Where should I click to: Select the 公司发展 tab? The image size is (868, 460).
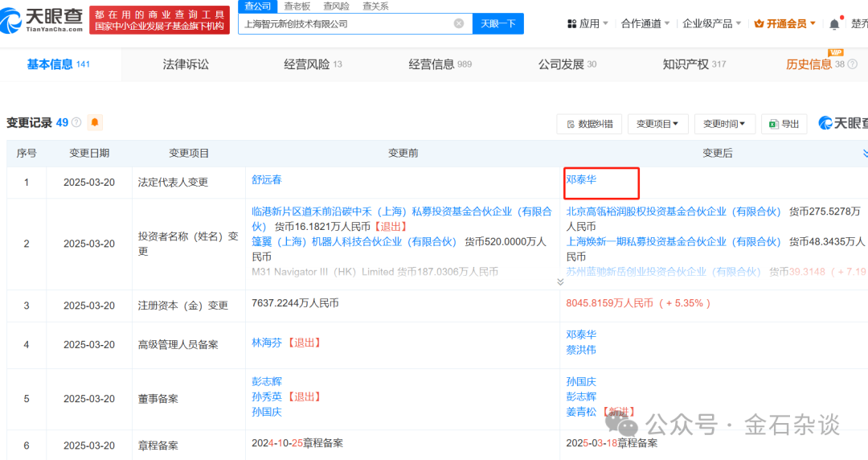567,64
